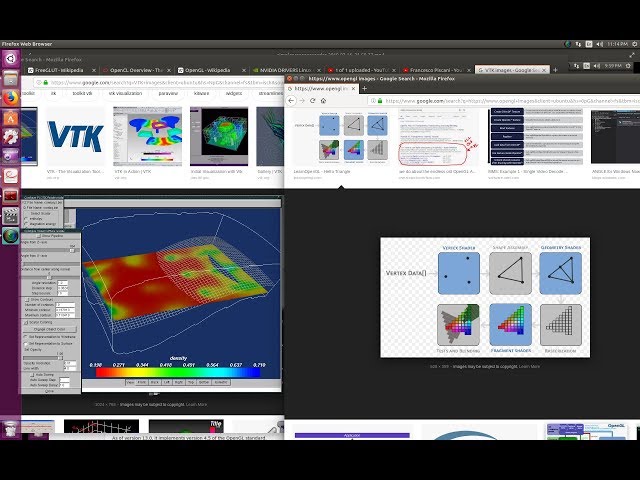Launch Firefox from the Ubuntu launcher
640x480 pixels.
click(10, 99)
